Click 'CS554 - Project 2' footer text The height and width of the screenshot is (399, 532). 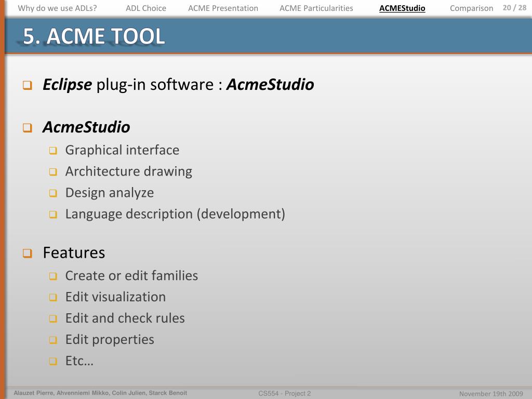click(x=284, y=394)
